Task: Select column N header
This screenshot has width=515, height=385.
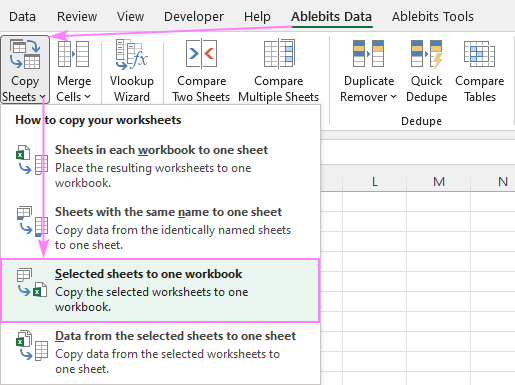Action: tap(493, 182)
